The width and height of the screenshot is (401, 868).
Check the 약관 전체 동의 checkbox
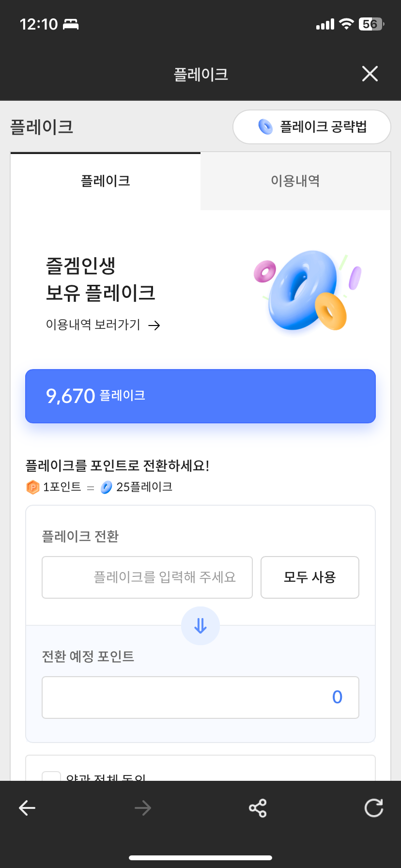tap(51, 776)
